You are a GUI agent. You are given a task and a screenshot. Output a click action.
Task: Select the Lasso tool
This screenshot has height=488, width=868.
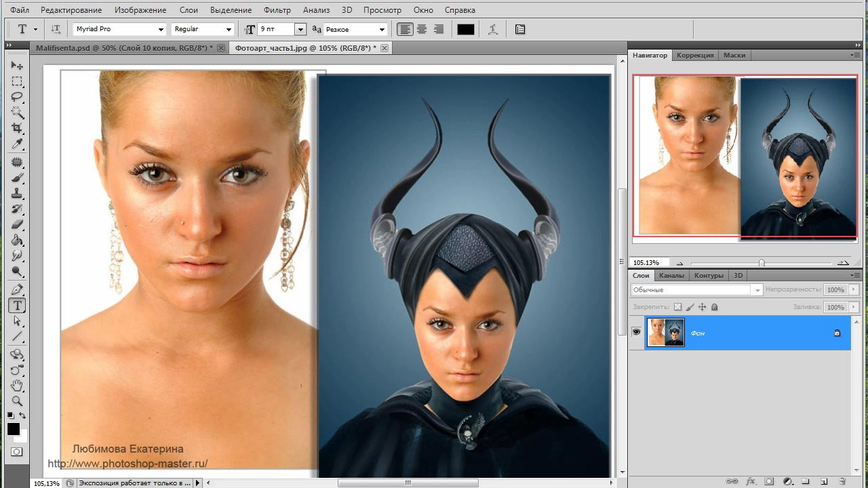click(17, 97)
